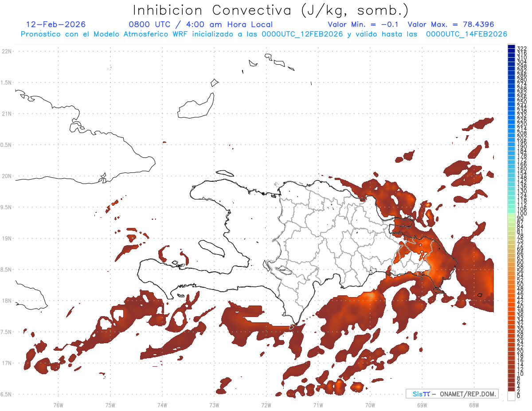This screenshot has width=532, height=411.
Task: Click the "76W" longitude label
Action: [x=58, y=404]
